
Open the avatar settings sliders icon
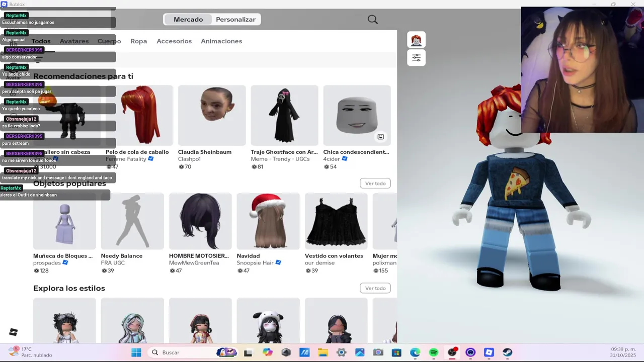416,58
